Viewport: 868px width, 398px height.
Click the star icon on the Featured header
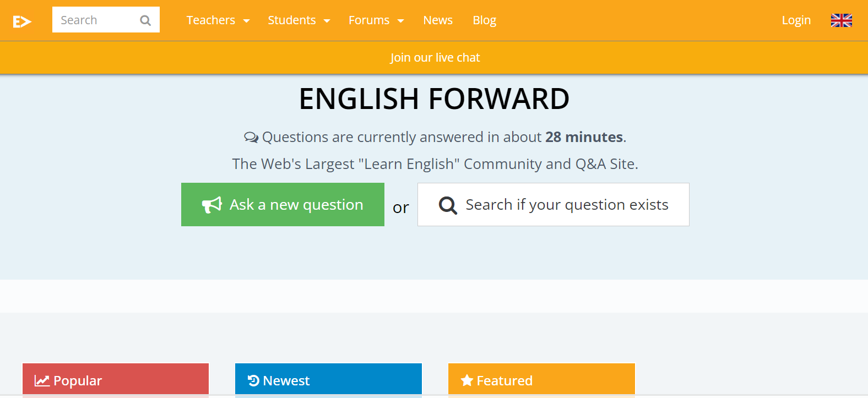click(467, 380)
